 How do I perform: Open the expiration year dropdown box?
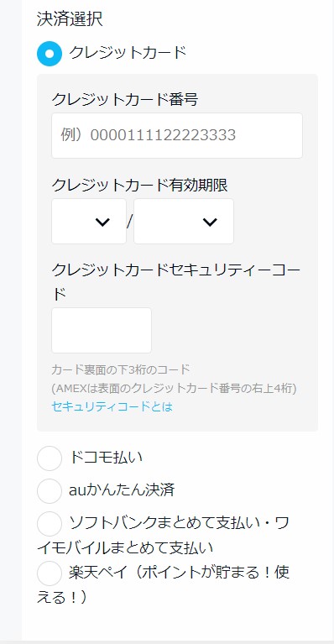(184, 222)
